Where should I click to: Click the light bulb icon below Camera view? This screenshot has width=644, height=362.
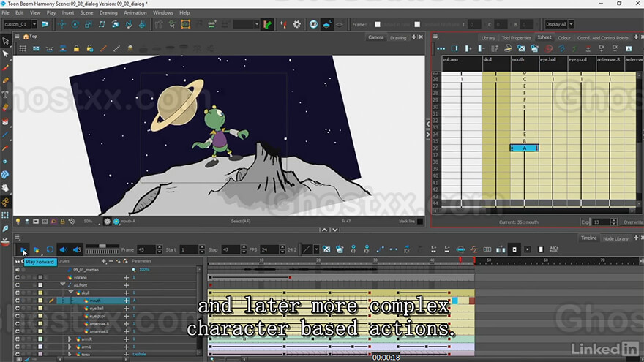pos(18,221)
